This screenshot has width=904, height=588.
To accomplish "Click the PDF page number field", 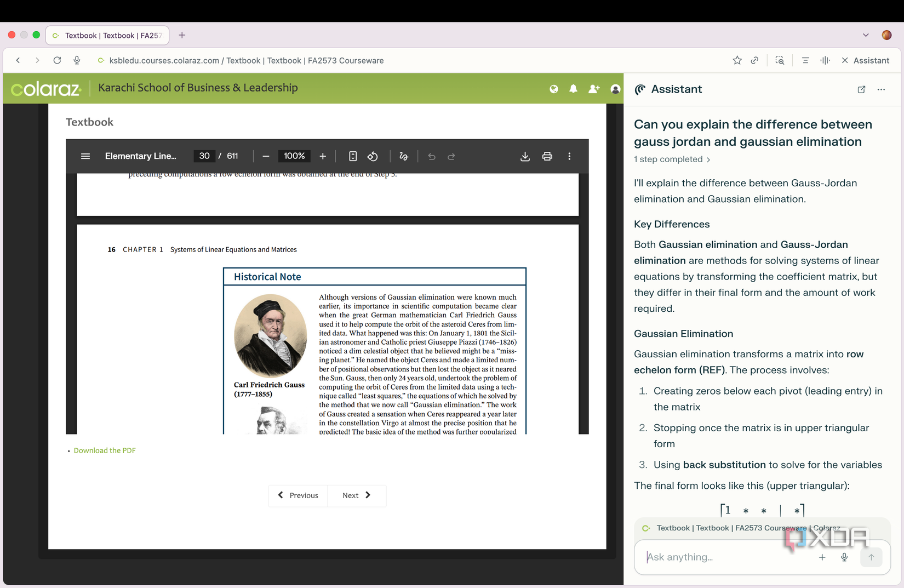I will coord(204,156).
